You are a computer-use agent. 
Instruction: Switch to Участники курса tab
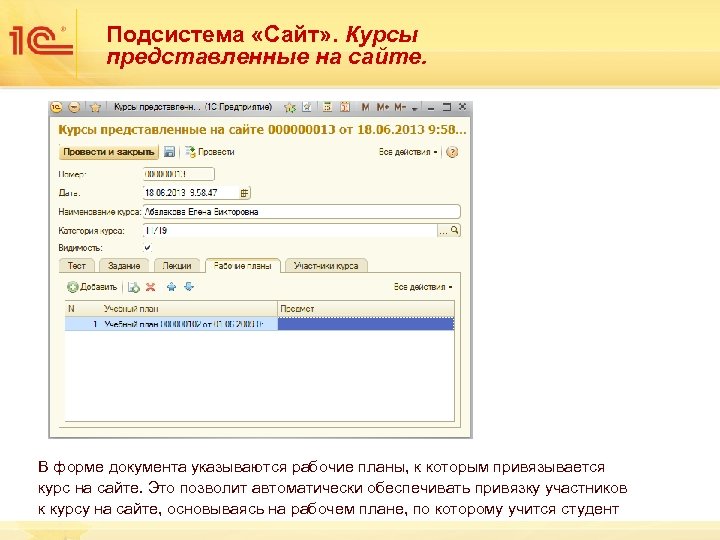[326, 265]
